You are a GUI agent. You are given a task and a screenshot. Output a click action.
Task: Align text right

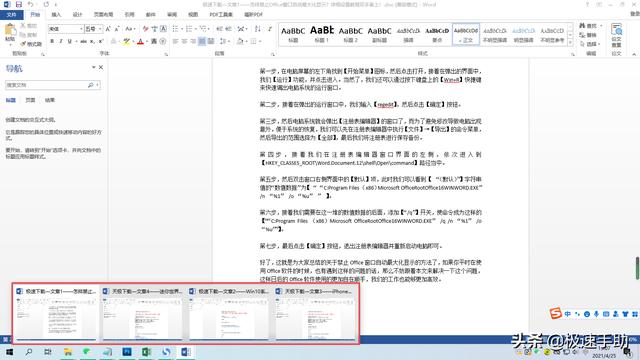click(193, 41)
